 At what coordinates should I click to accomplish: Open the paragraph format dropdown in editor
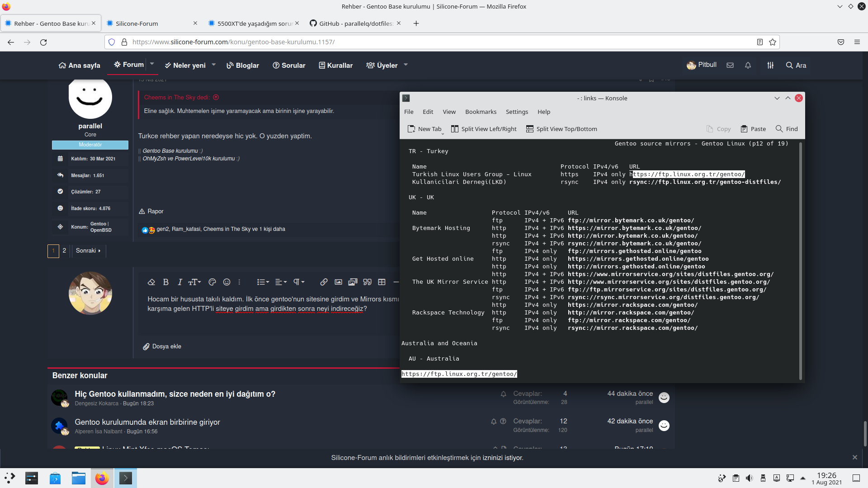point(299,282)
